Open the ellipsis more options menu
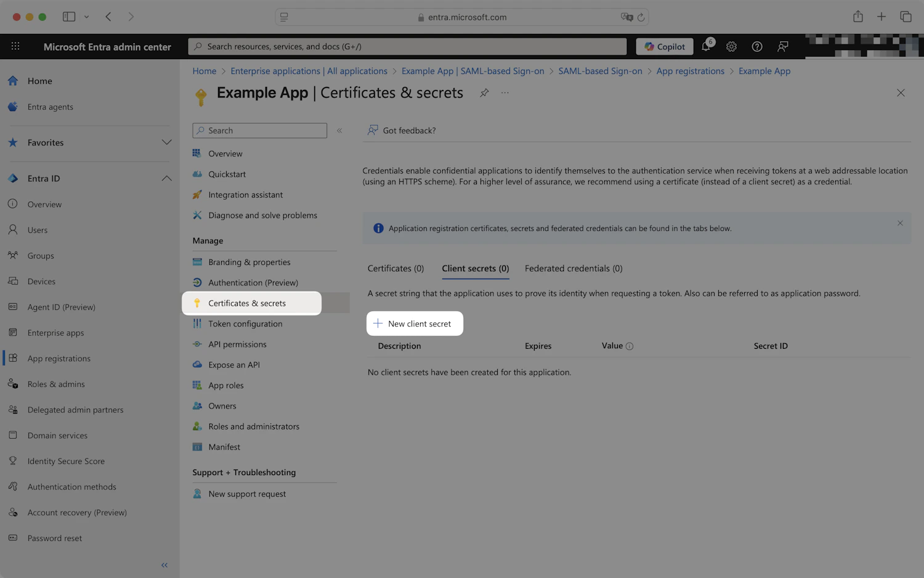Screen dimensions: 924x578 click(505, 93)
